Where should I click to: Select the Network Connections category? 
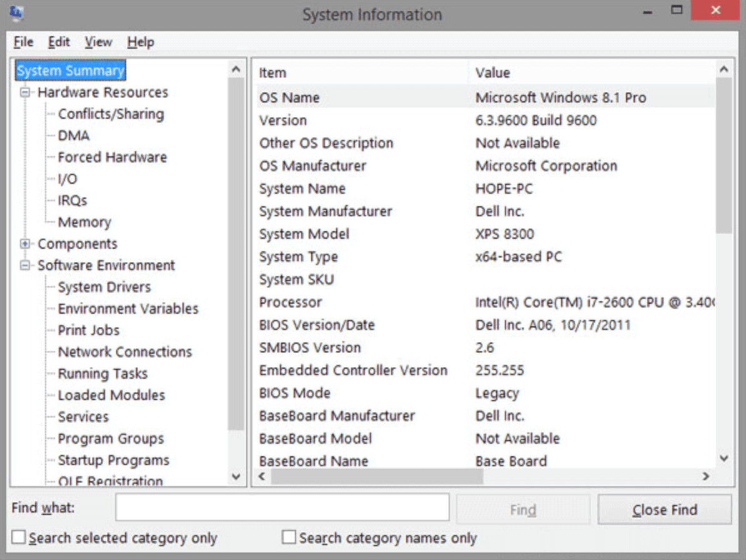[x=124, y=351]
